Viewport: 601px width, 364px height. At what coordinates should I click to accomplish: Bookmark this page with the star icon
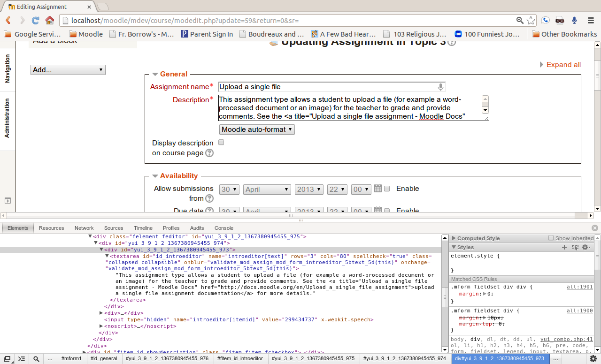pyautogui.click(x=531, y=20)
